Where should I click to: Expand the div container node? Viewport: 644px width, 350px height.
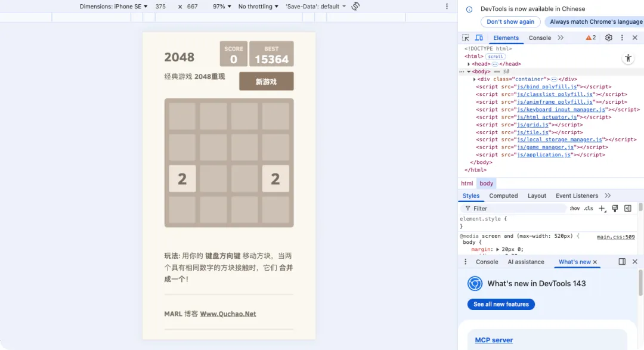tap(475, 79)
